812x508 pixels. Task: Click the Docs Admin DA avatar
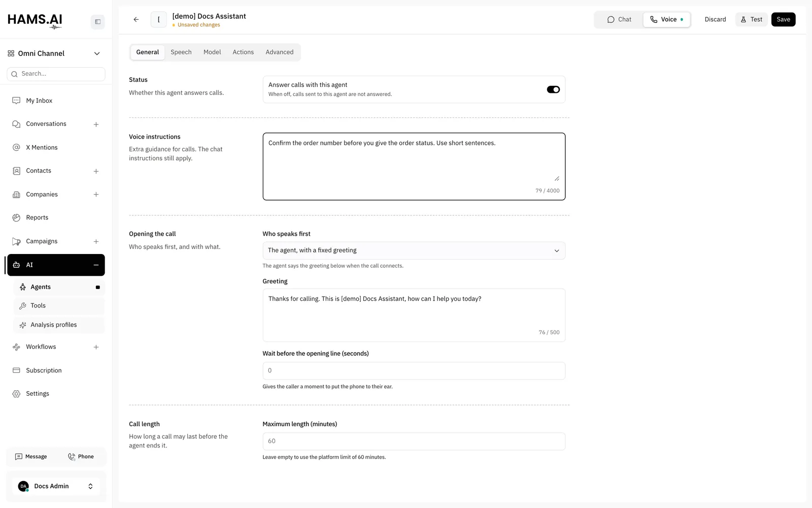coord(23,486)
